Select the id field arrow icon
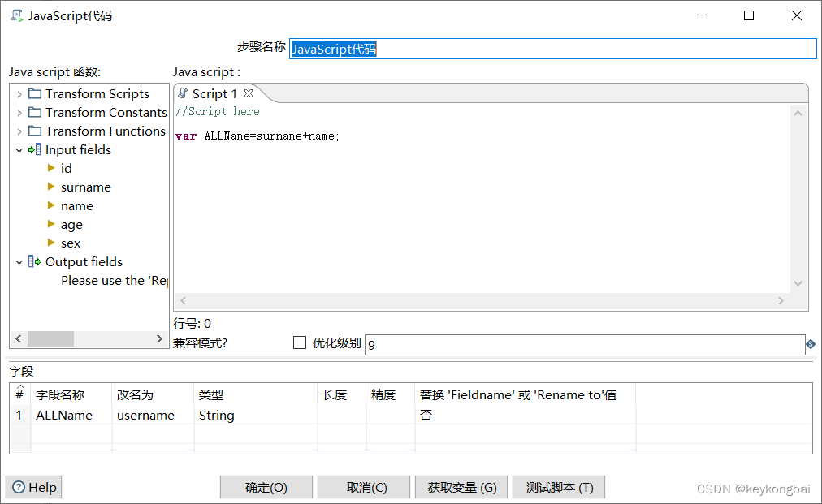 tap(50, 168)
